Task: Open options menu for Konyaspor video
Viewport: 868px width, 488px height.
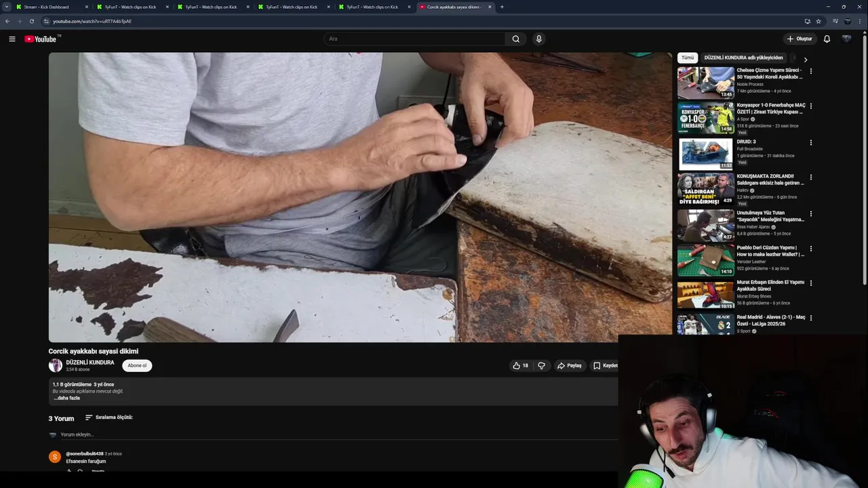Action: [811, 106]
